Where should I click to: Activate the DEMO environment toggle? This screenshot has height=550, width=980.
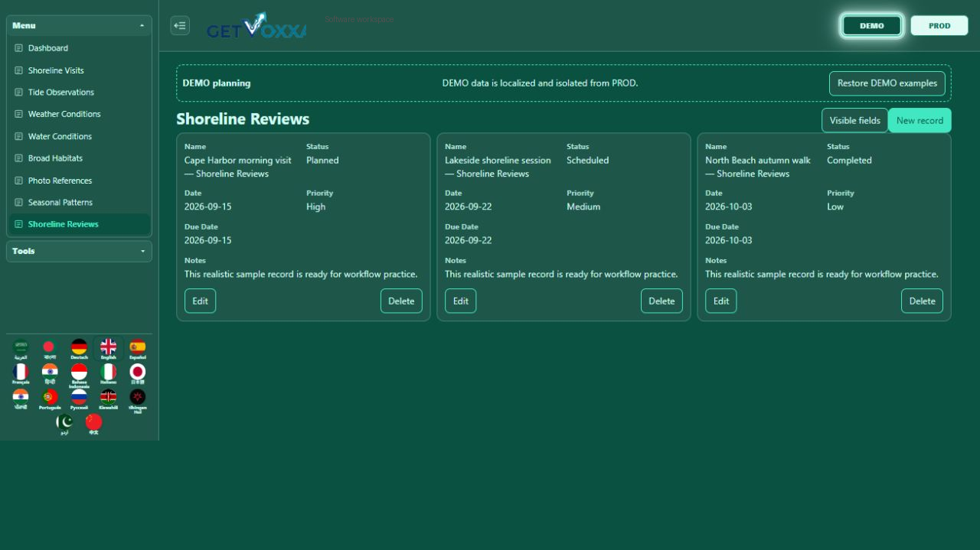(872, 25)
